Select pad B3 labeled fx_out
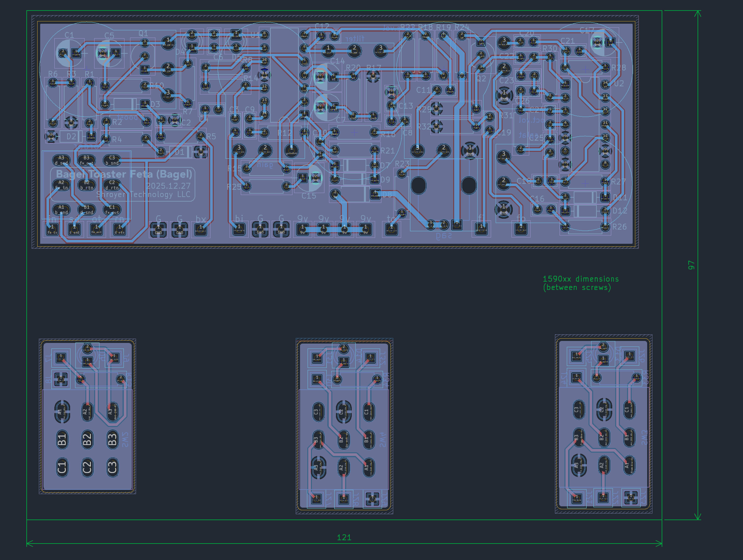Viewport: 743px width, 560px height. tap(86, 160)
